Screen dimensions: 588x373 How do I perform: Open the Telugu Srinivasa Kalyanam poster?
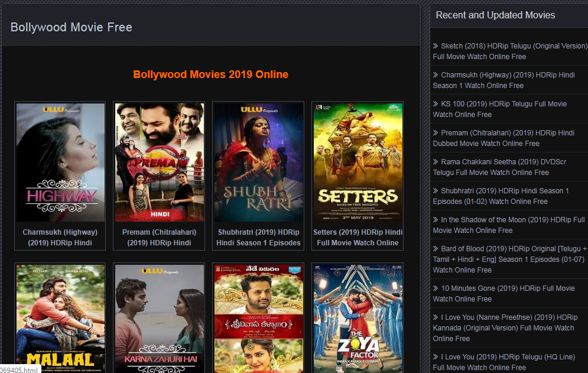pos(259,319)
